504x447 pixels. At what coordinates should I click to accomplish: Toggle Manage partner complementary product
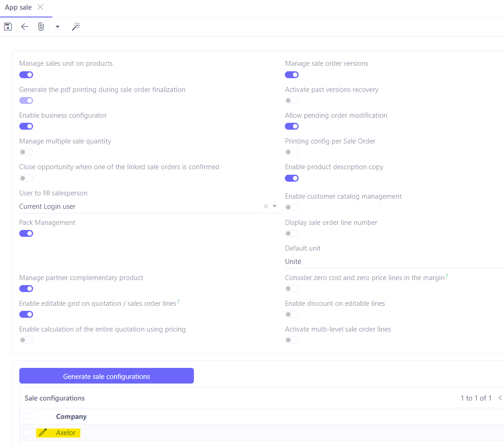tap(26, 289)
